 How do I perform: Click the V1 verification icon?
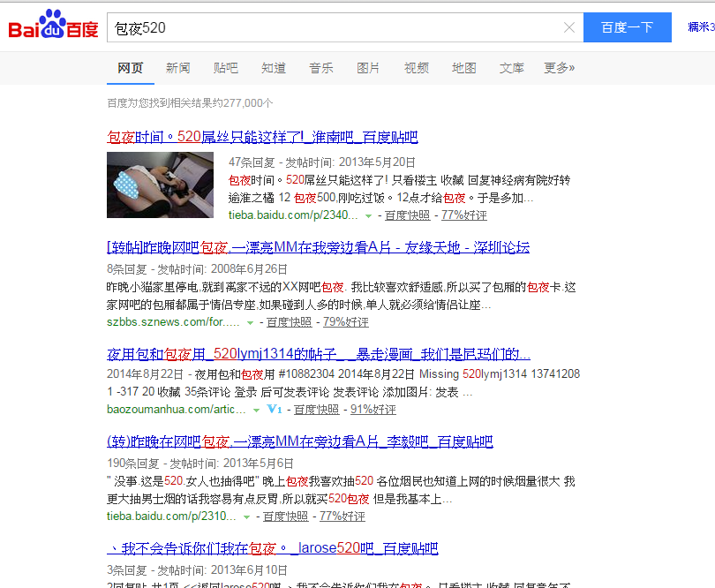tap(274, 409)
